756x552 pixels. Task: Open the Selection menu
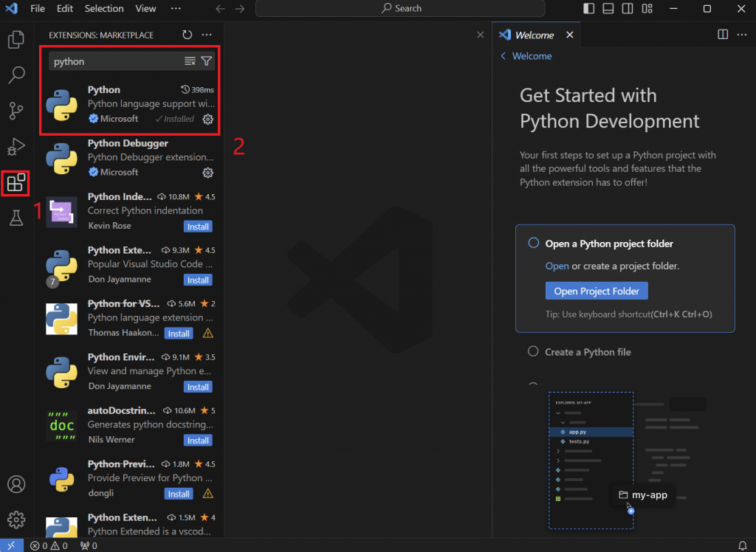pyautogui.click(x=104, y=9)
